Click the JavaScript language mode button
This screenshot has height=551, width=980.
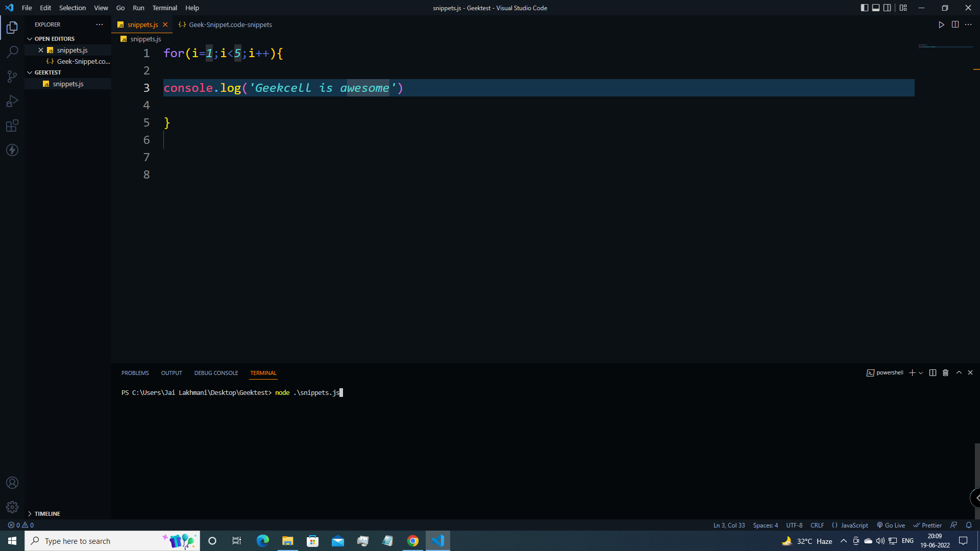tap(850, 525)
